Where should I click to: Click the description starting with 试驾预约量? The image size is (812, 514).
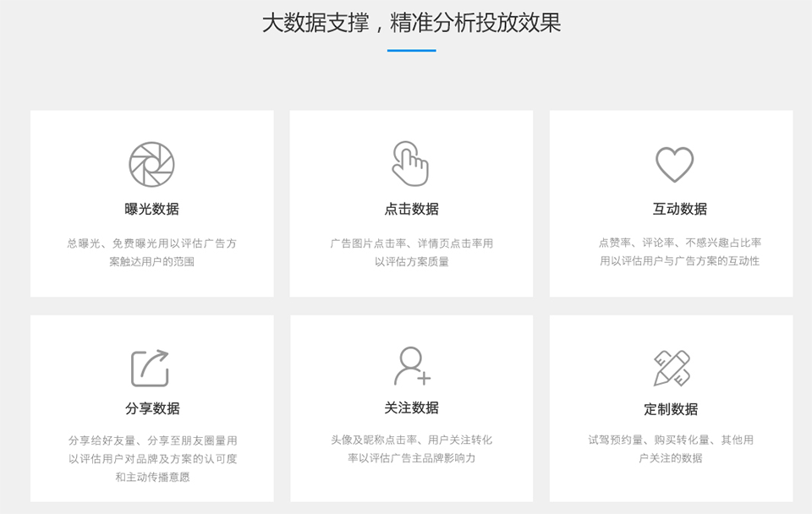tap(671, 449)
